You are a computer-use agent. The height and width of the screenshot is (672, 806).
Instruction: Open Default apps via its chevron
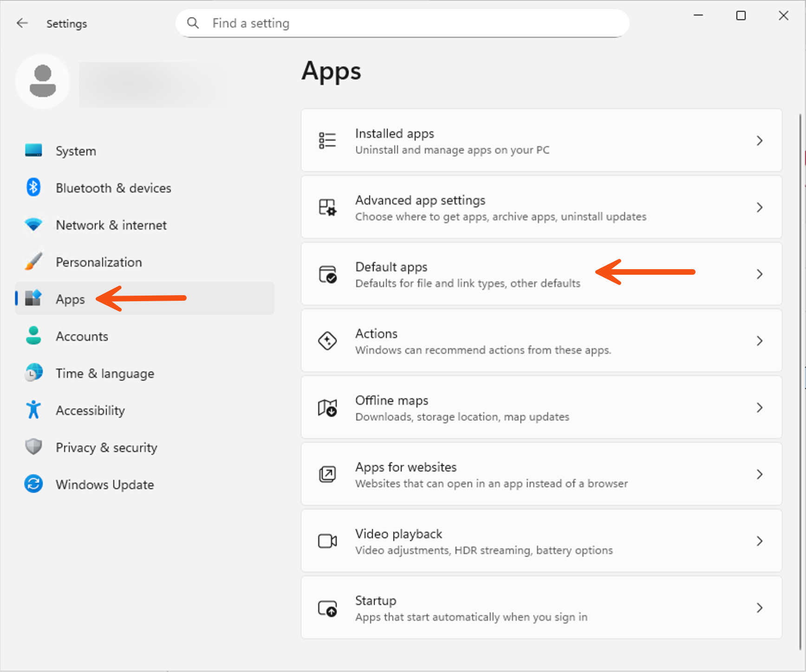pyautogui.click(x=760, y=274)
